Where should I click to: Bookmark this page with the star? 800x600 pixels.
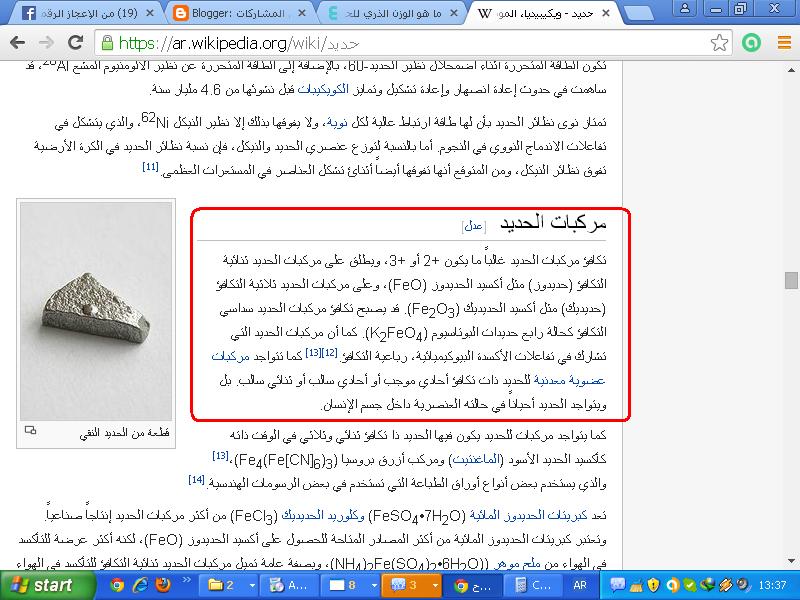click(x=719, y=43)
